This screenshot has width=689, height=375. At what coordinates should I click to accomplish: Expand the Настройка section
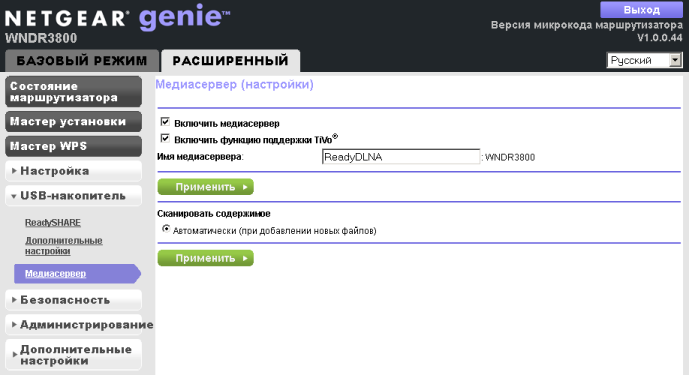coord(73,171)
